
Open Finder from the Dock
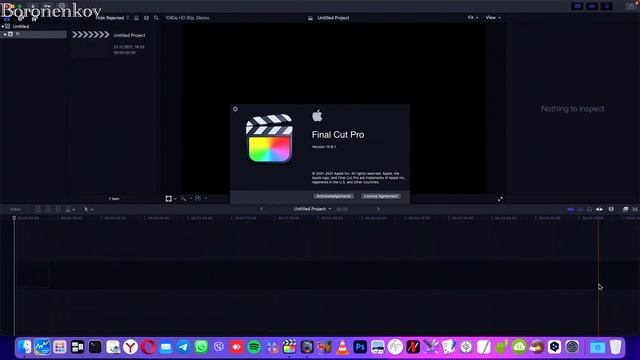point(24,347)
